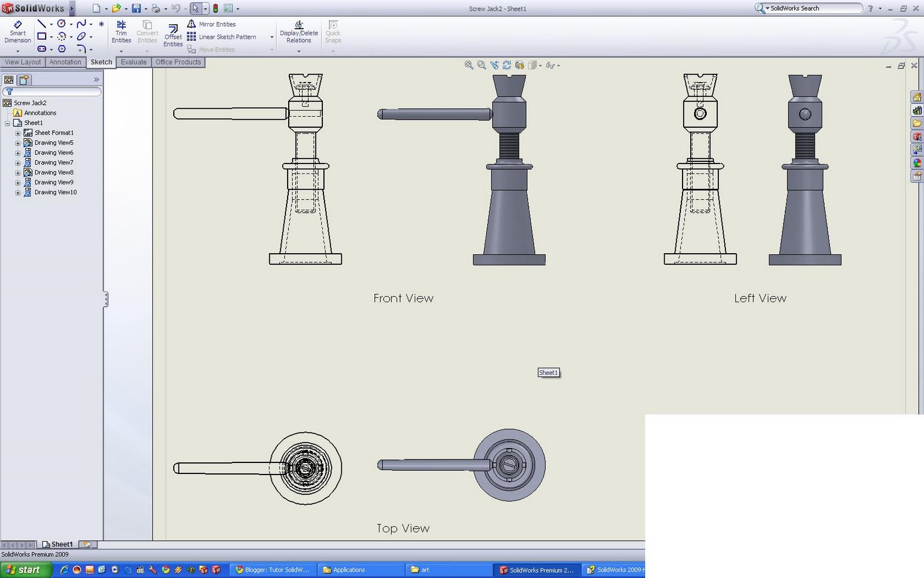Click the Rotate View icon in the heads-up toolbar

507,65
